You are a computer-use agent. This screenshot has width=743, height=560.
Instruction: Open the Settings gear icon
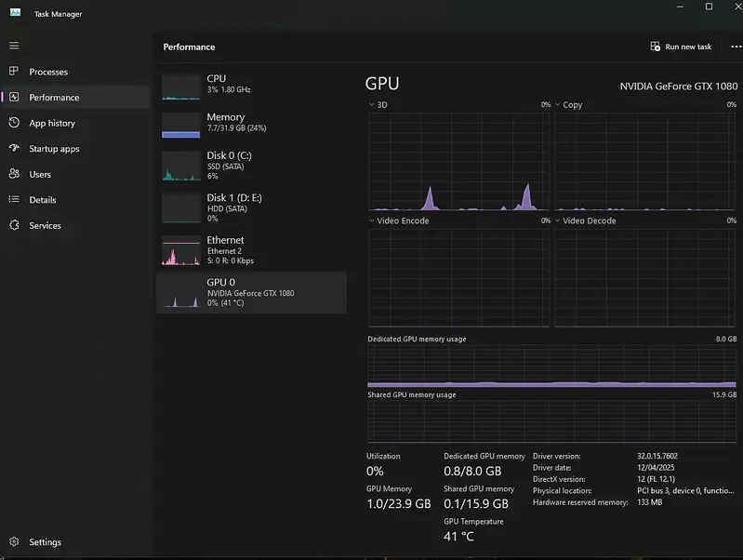click(14, 541)
